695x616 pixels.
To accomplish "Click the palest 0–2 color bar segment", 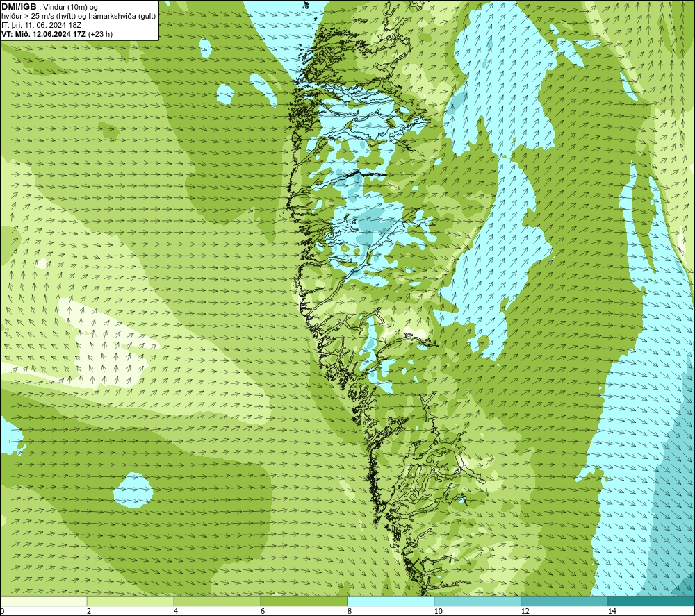I will point(43,601).
